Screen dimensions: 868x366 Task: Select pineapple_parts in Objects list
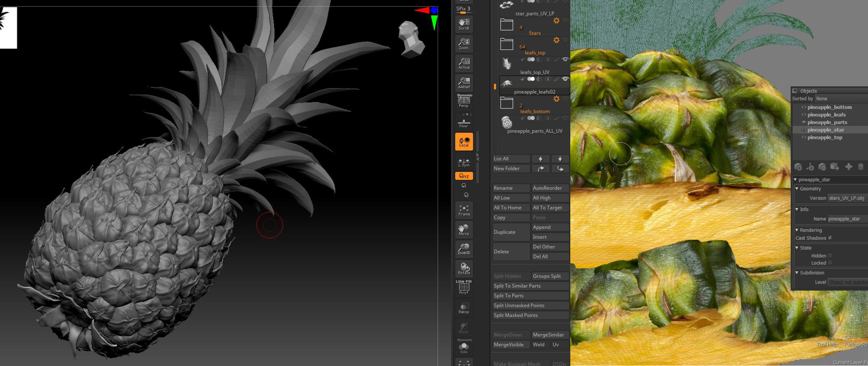coord(827,122)
